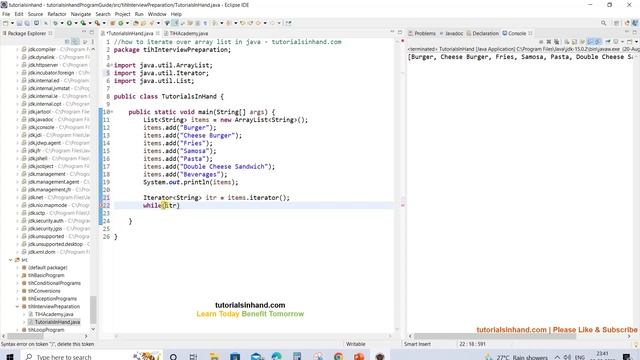The width and height of the screenshot is (640, 360).
Task: Click the green Run button in toolbar
Action: [69, 23]
